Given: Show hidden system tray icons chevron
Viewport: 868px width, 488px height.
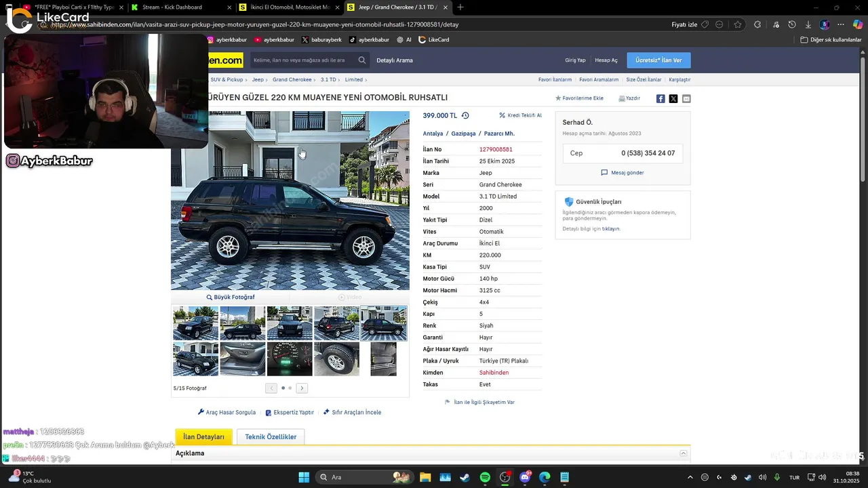Looking at the screenshot, I should pyautogui.click(x=690, y=477).
